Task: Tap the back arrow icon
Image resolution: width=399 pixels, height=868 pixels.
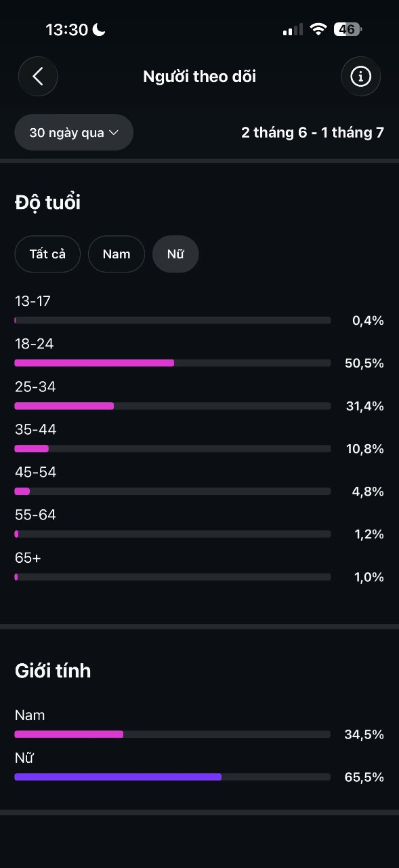Action: pos(38,76)
